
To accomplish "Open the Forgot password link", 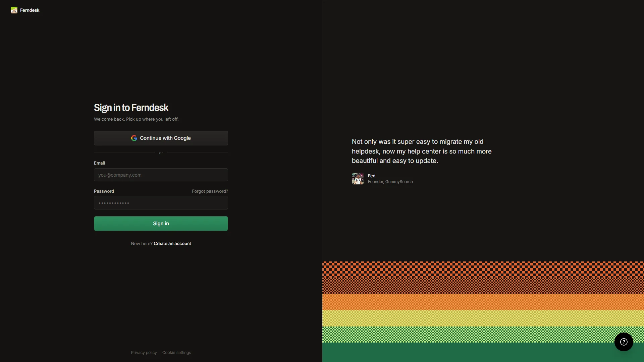I will [x=210, y=191].
